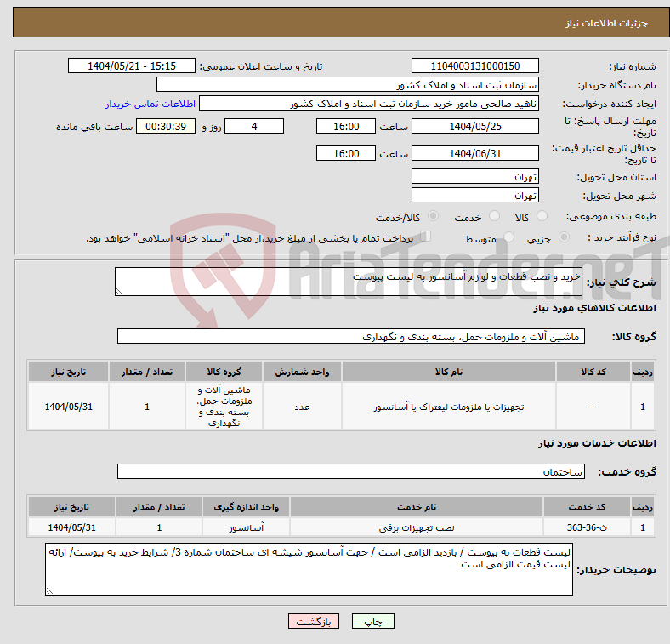Click the بازگشت (back) button
The width and height of the screenshot is (670, 644).
click(x=314, y=621)
